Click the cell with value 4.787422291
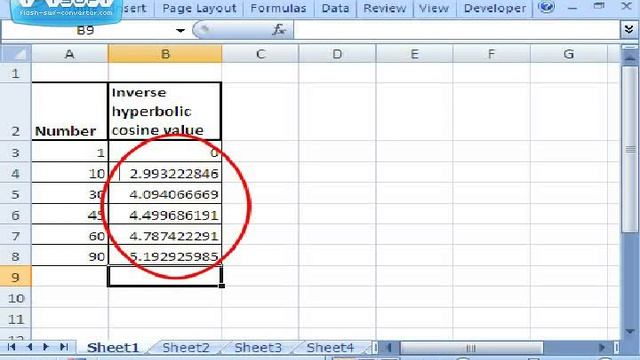640x360 pixels. (165, 236)
